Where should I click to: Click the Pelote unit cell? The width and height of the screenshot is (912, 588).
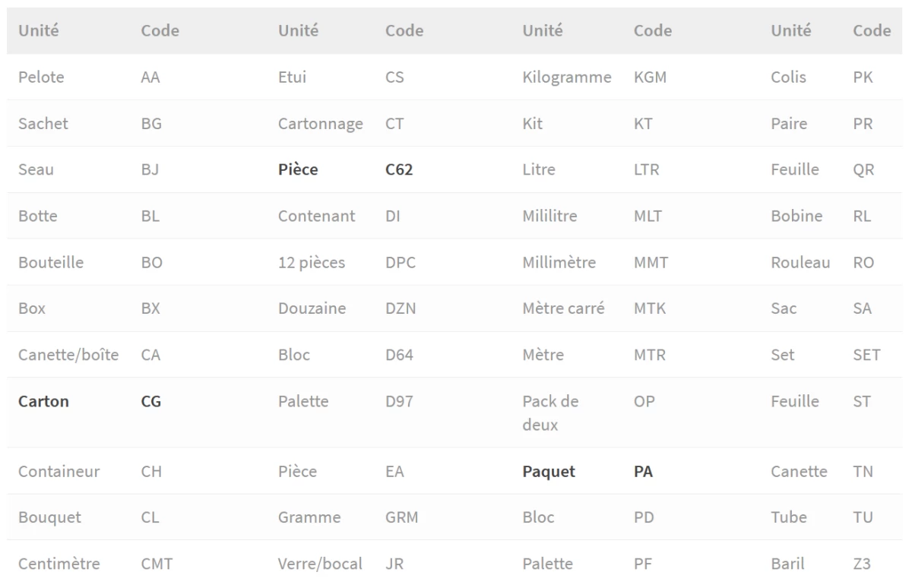41,77
